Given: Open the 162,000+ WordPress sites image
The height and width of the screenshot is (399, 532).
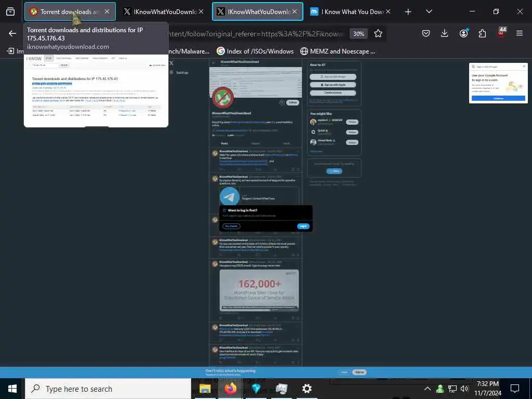Looking at the screenshot, I should coord(259,290).
